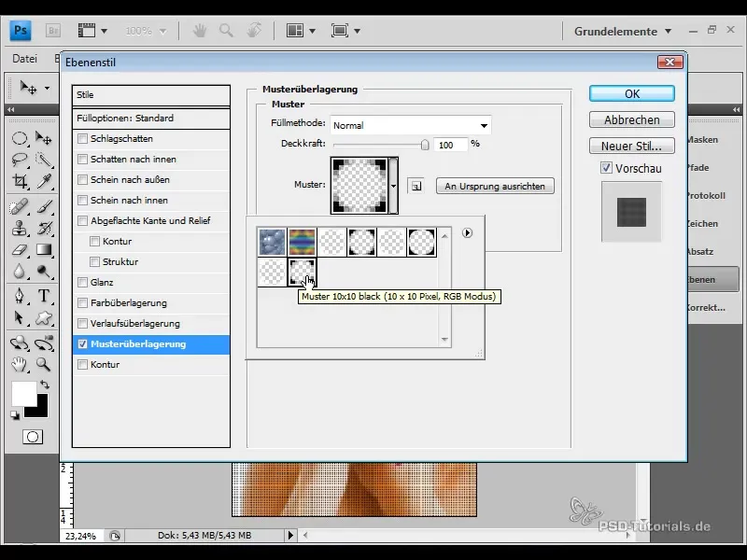Toggle Quick Mask mode icon
Screen dimensions: 747x560
coord(33,437)
